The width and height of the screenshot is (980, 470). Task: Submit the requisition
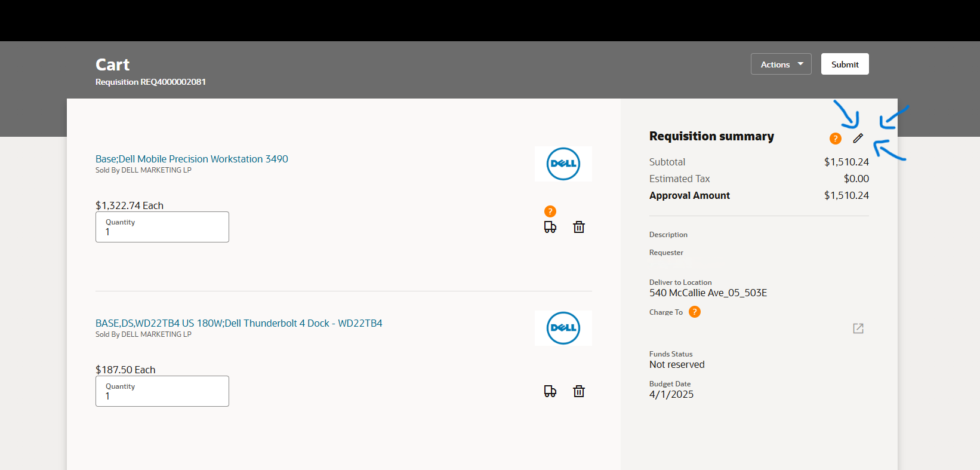[845, 64]
